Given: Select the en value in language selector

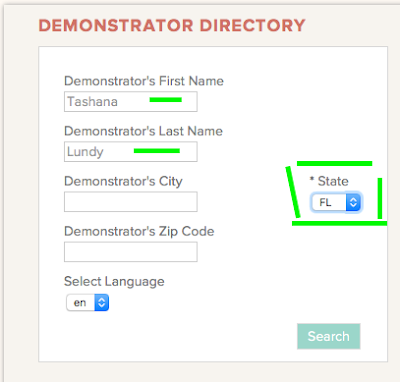Looking at the screenshot, I should coord(80,303).
